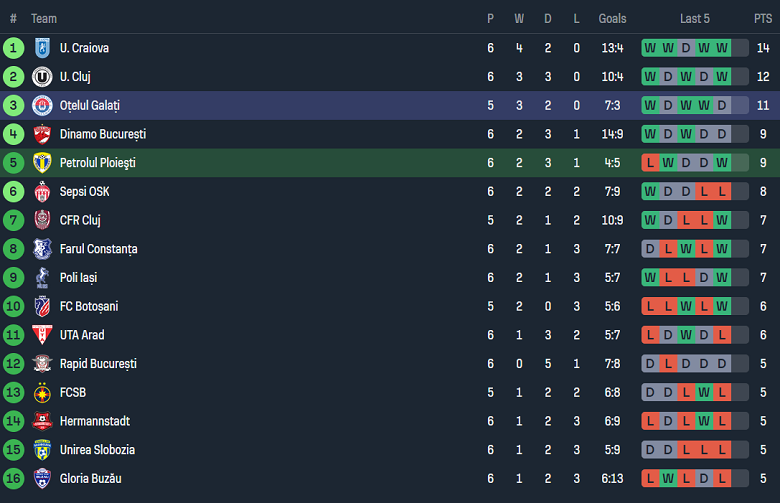Select the Hermannstadt team name
780x503 pixels.
coord(95,422)
